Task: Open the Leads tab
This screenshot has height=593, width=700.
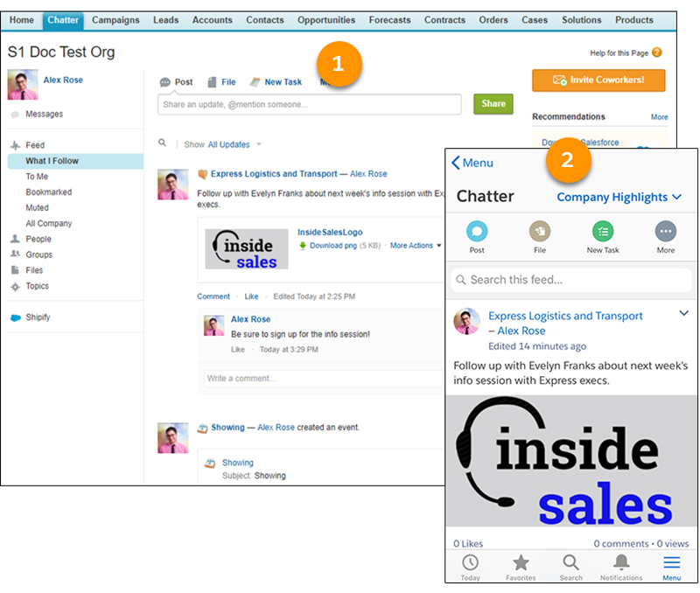Action: pyautogui.click(x=165, y=20)
